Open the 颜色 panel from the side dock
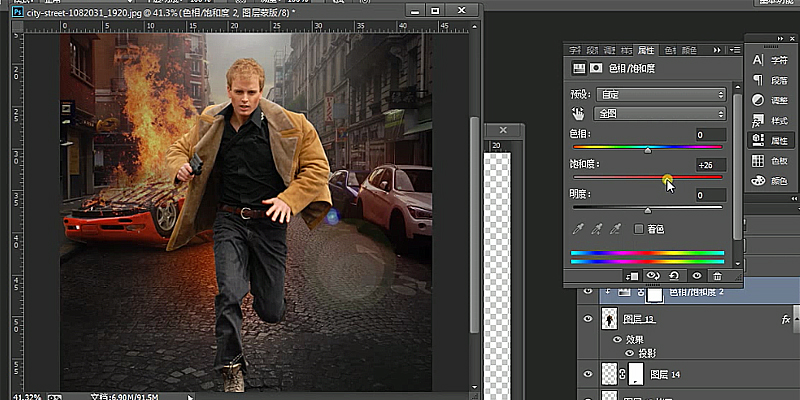Viewport: 800px width, 400px height. pyautogui.click(x=770, y=181)
